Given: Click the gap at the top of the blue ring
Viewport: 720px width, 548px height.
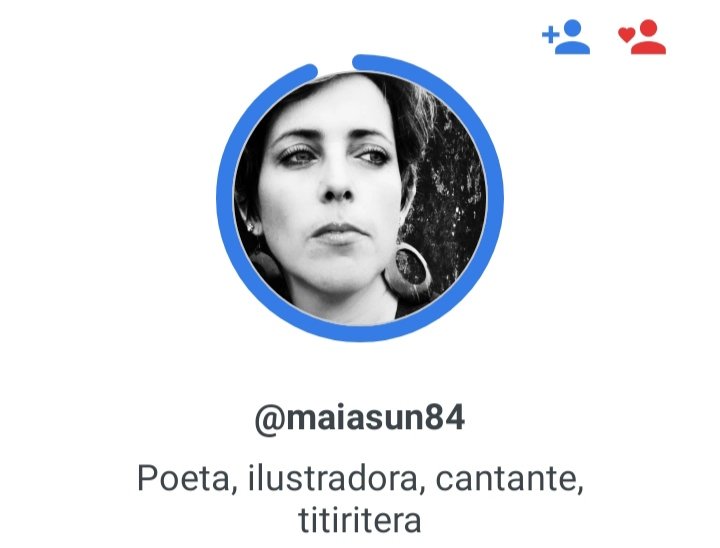Looking at the screenshot, I should [x=335, y=65].
